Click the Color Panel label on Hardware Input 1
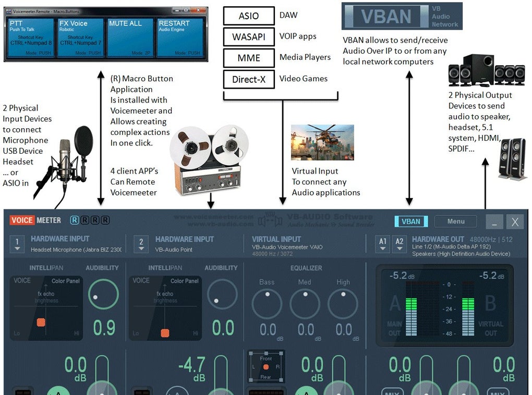The height and width of the screenshot is (395, 532). [x=66, y=281]
